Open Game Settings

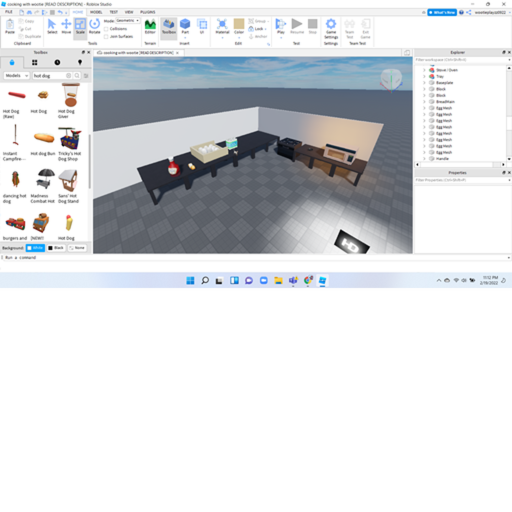(331, 28)
